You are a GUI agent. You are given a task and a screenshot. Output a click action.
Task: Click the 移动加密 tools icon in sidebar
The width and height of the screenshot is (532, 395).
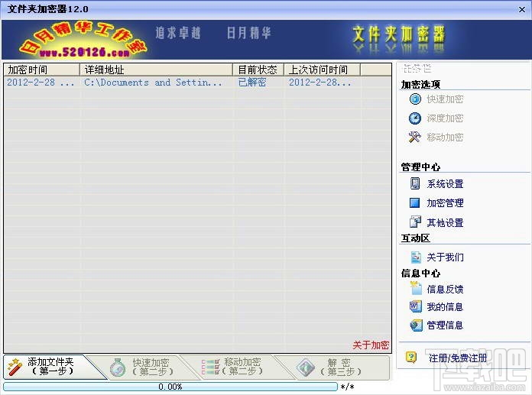point(414,137)
